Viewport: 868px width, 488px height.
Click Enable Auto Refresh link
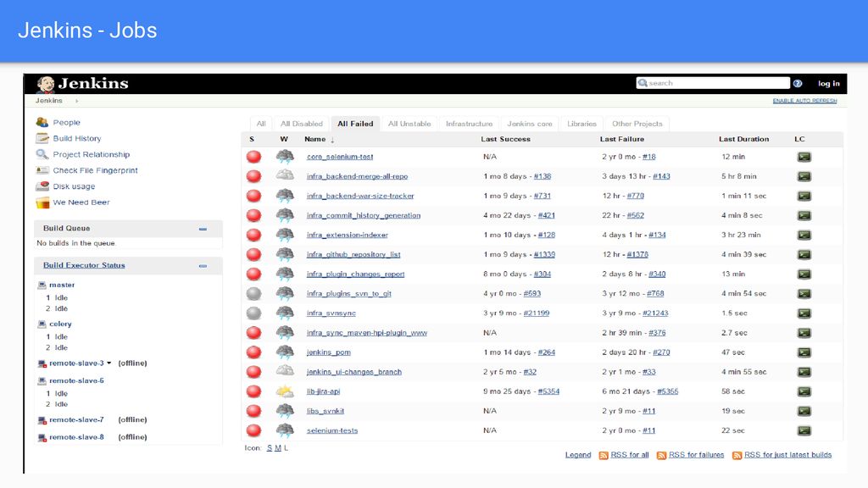pos(805,101)
